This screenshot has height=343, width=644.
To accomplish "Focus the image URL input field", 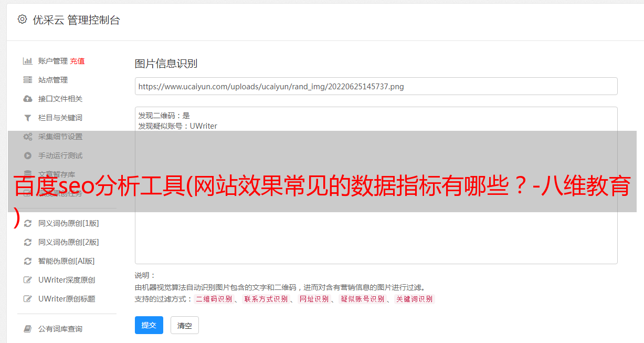I will pyautogui.click(x=376, y=86).
